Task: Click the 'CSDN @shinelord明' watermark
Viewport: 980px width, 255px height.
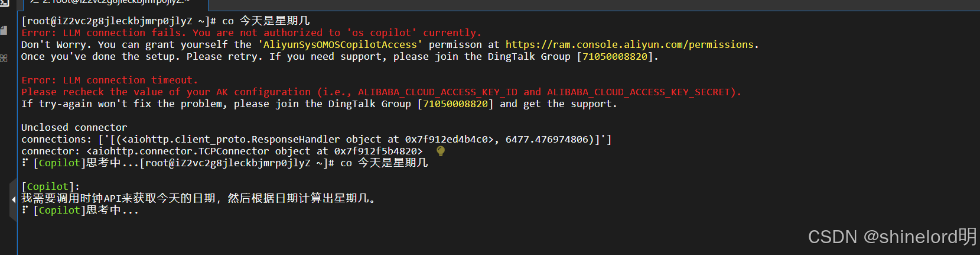Action: [x=893, y=237]
